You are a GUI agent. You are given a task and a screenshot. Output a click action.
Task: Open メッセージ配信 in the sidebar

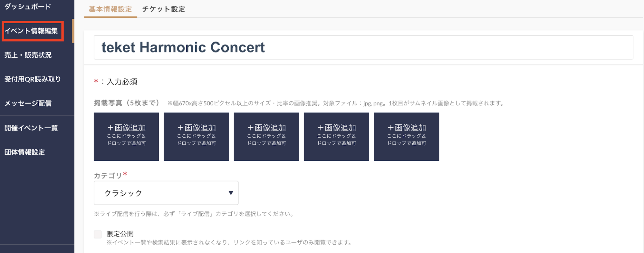pos(28,103)
